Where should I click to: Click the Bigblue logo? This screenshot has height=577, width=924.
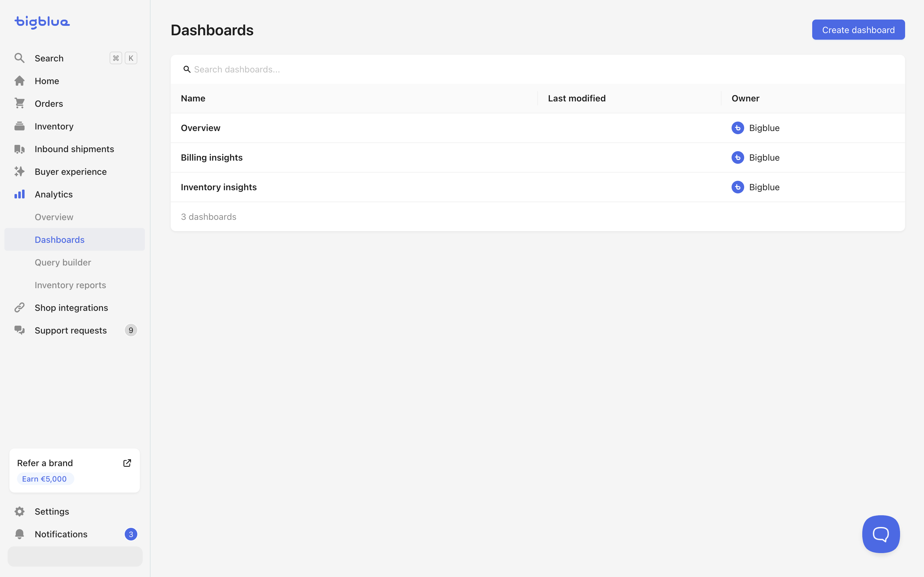[42, 22]
